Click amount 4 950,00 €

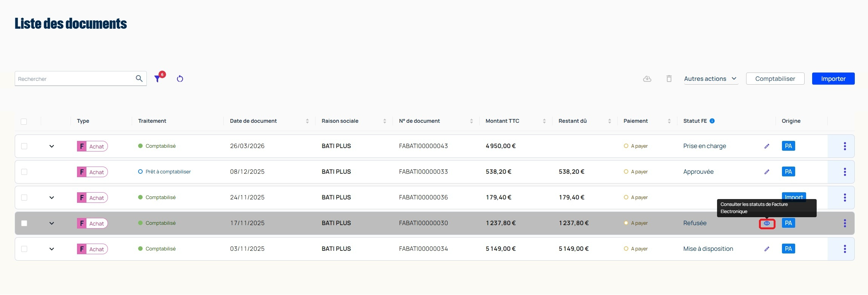(501, 146)
